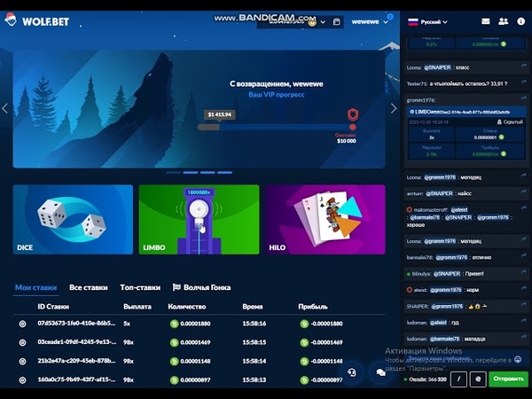Click the Скрытый hidden user label
Viewport: 532px width, 399px height.
[x=510, y=121]
